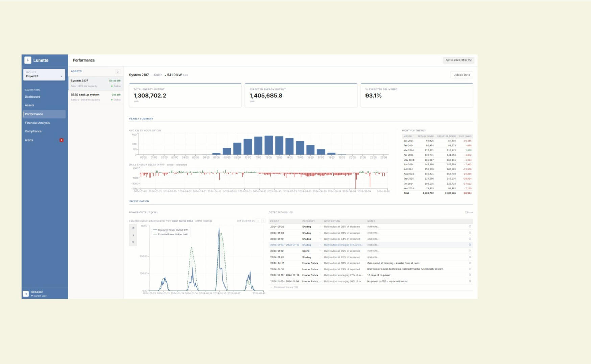
Task: Expand the Dismissed issues section
Action: [x=285, y=287]
